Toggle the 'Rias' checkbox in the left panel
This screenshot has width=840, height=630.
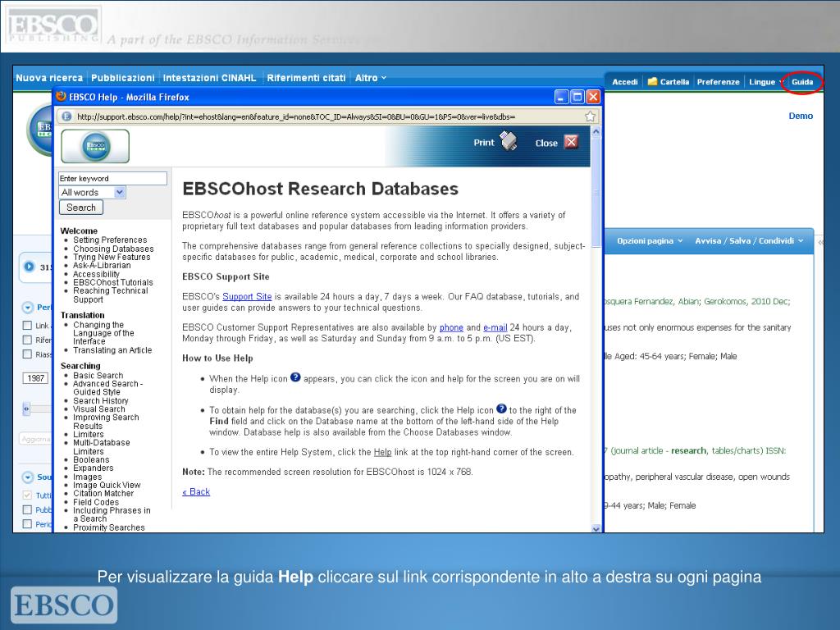point(27,354)
